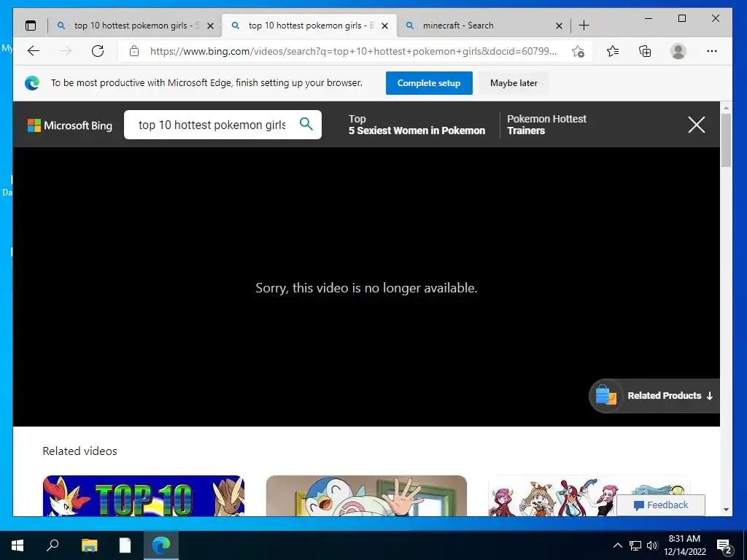Switch to the minecraft - Search tab
Viewport: 747px width, 560px height.
pos(483,26)
